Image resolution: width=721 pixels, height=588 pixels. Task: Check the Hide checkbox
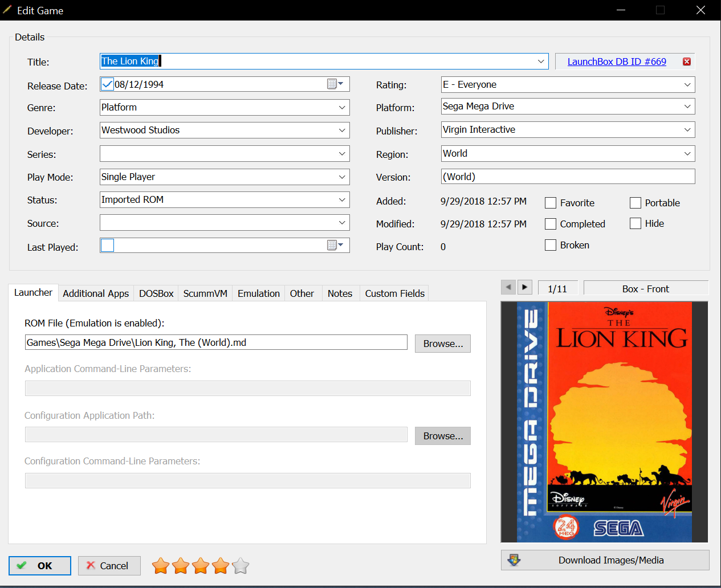tap(636, 223)
